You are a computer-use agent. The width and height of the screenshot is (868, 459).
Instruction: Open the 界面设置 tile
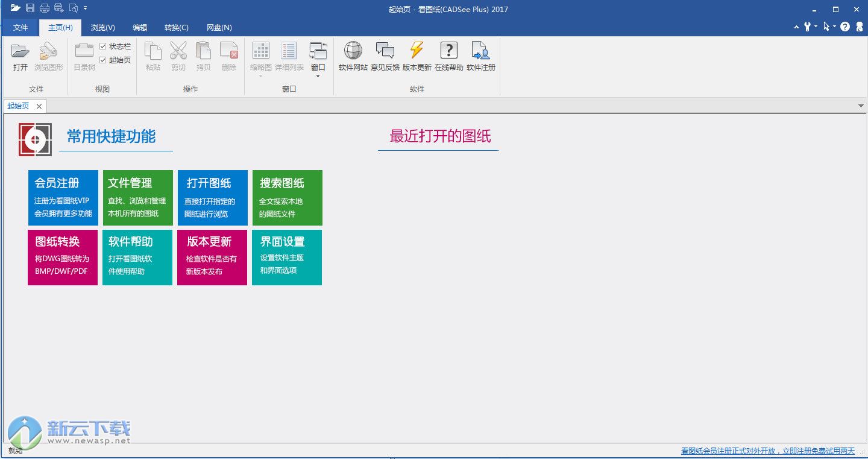pyautogui.click(x=287, y=258)
